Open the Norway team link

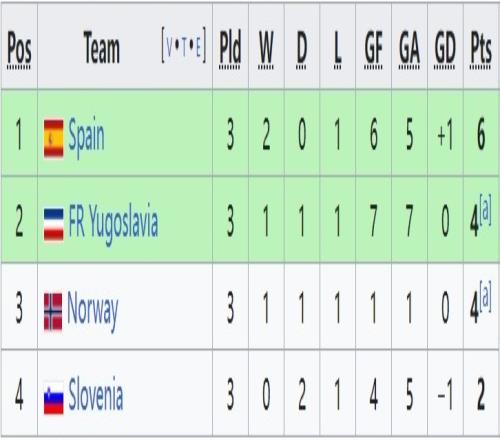pyautogui.click(x=93, y=310)
